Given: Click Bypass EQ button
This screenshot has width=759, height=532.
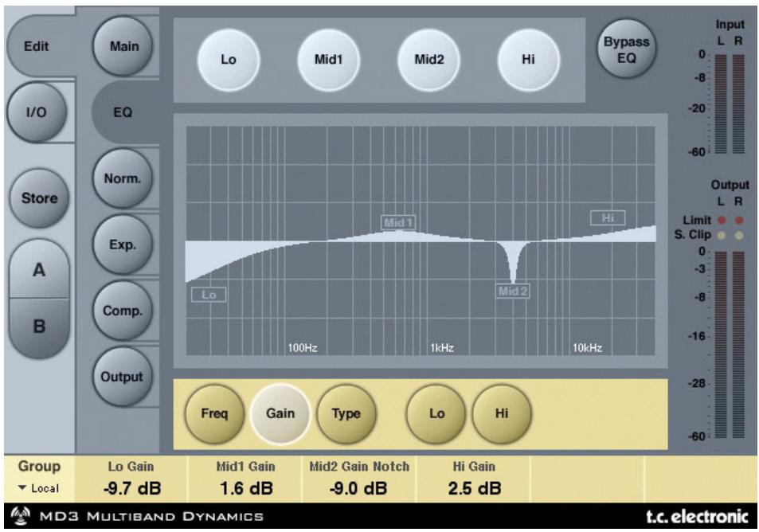Looking at the screenshot, I should [x=626, y=49].
